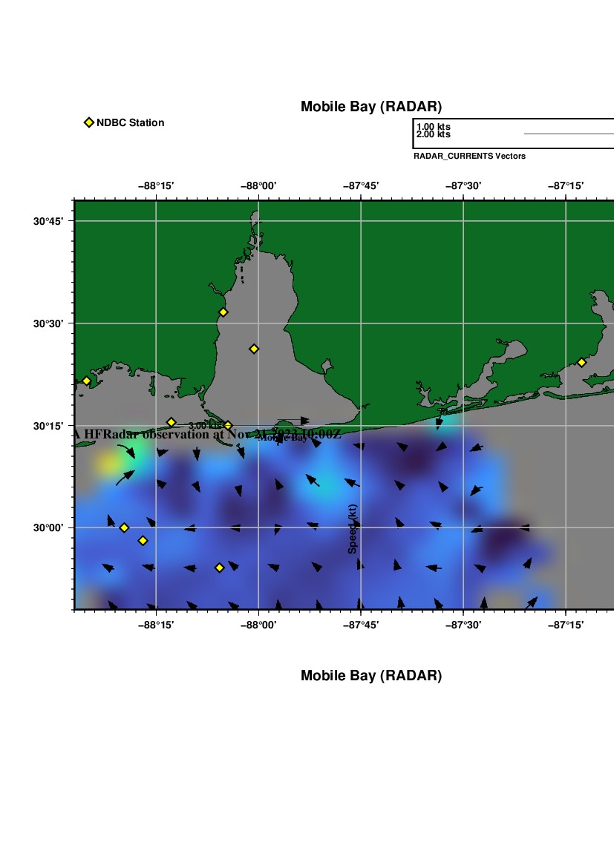Image resolution: width=614 pixels, height=868 pixels.
Task: Click the westernmost NDBC station marker on land
Action: click(86, 381)
